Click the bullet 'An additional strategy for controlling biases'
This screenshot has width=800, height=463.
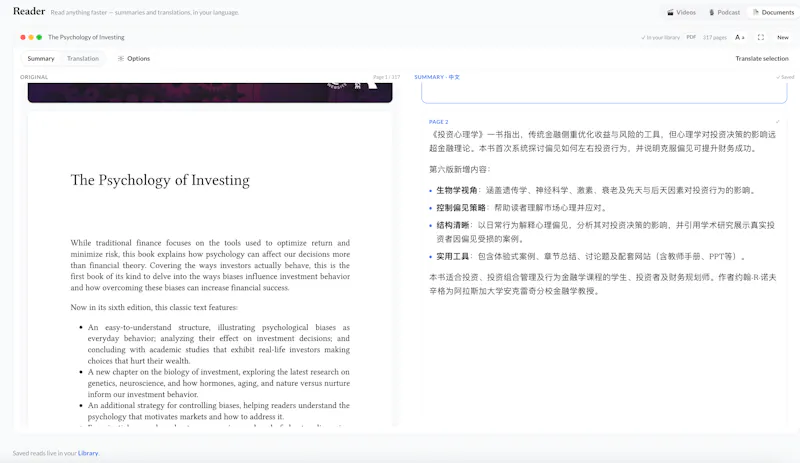218,411
